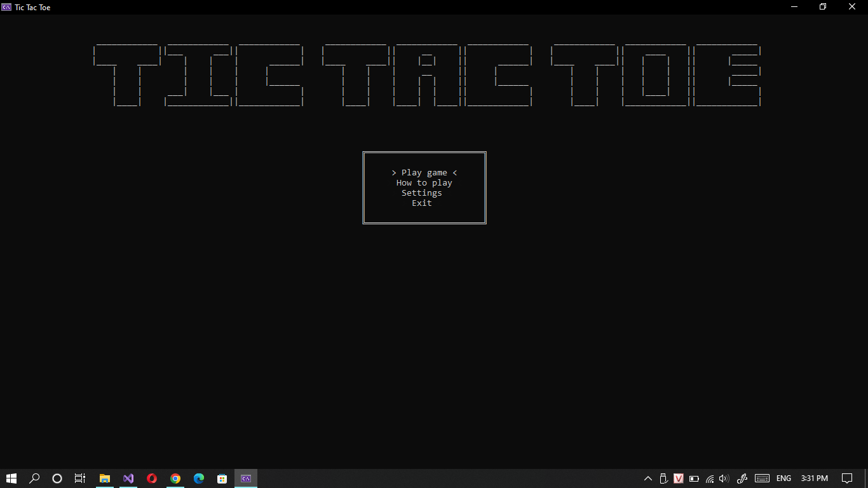Open the Settings menu entry
This screenshot has height=488, width=868.
[x=421, y=193]
